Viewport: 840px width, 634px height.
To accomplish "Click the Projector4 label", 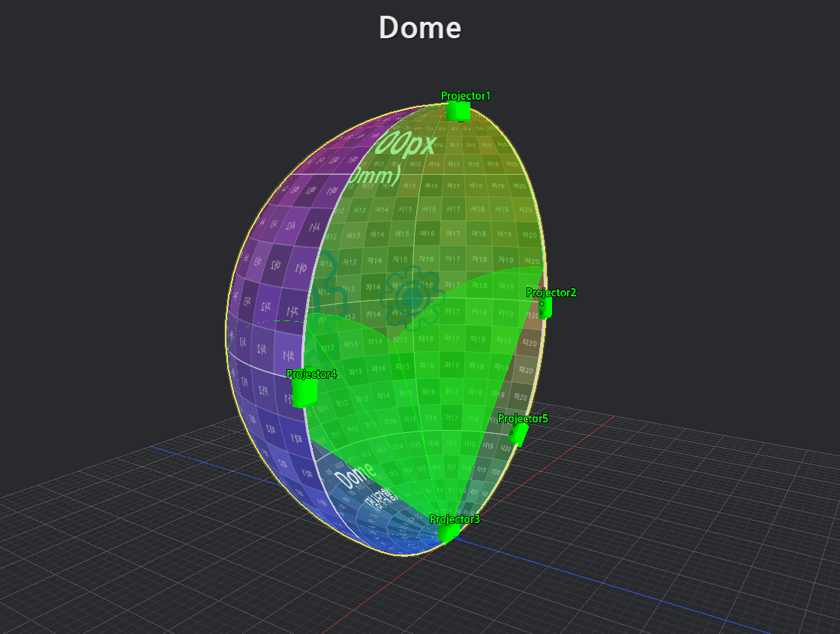I will (311, 374).
